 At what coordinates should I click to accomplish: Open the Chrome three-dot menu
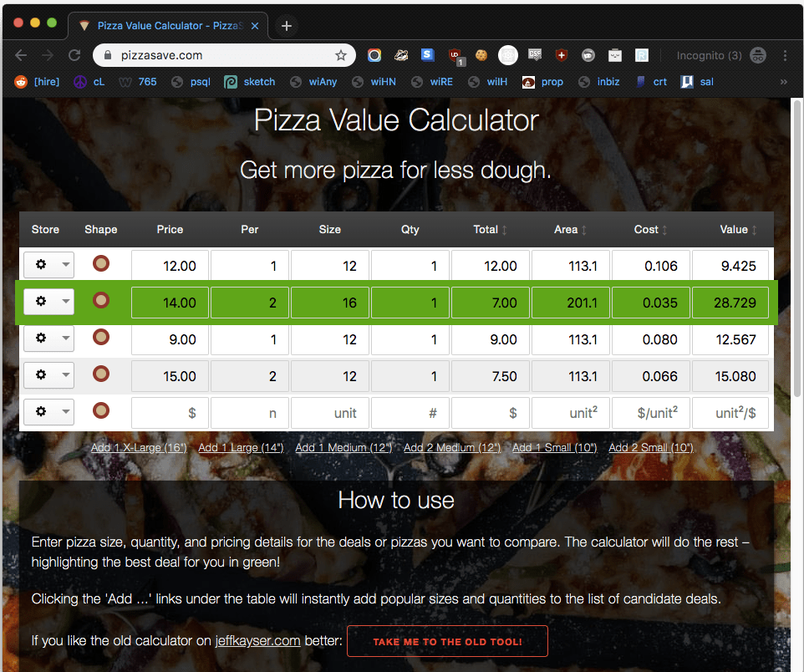785,55
